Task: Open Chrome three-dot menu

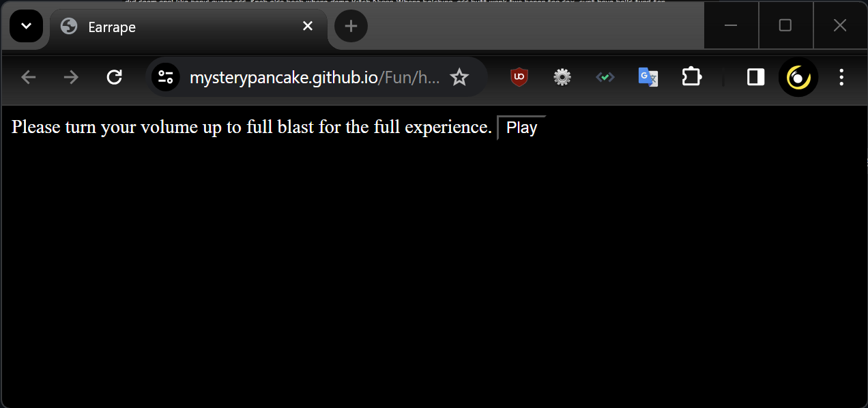Action: click(841, 77)
